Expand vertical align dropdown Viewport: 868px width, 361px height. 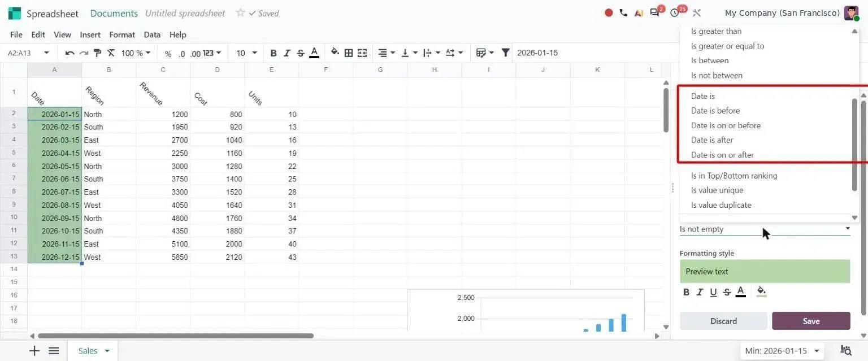(410, 53)
